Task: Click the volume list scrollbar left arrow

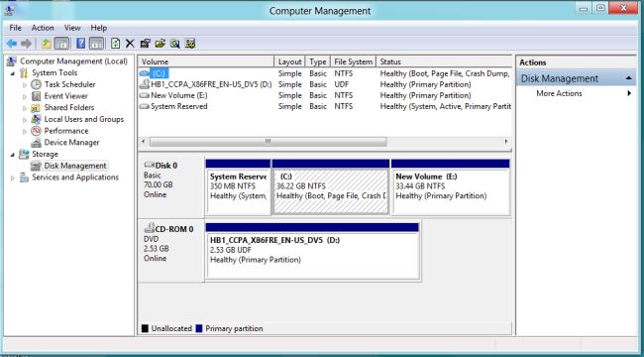Action: (143, 141)
